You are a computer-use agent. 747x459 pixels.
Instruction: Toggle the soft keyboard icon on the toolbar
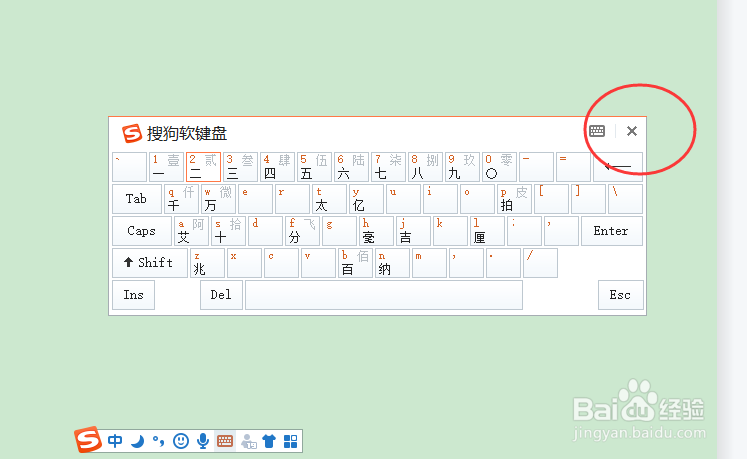pyautogui.click(x=225, y=441)
